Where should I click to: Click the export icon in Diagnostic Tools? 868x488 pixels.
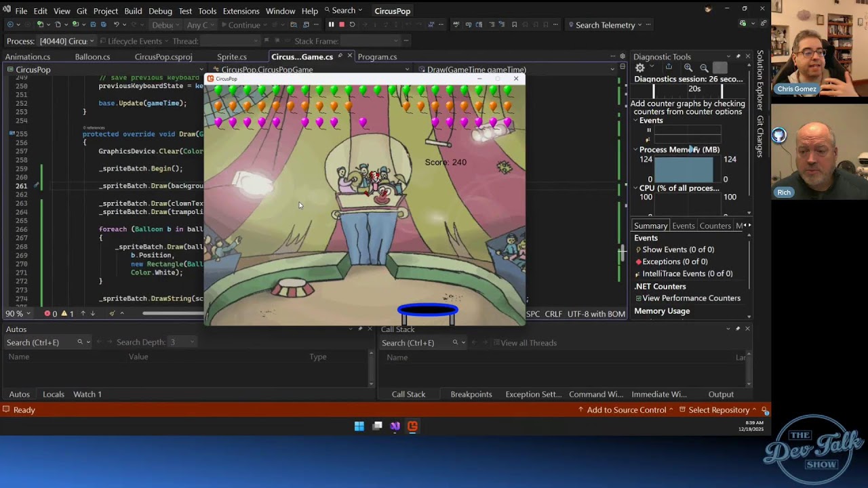(x=669, y=68)
